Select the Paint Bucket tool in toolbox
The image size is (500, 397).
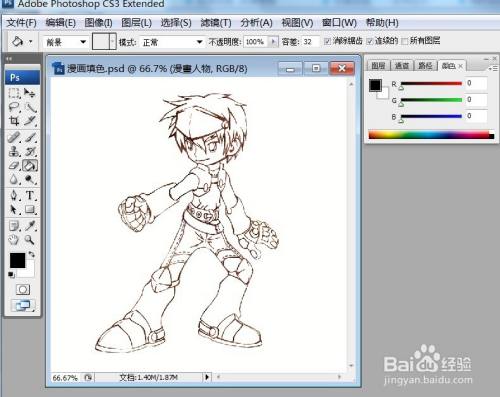(x=30, y=165)
